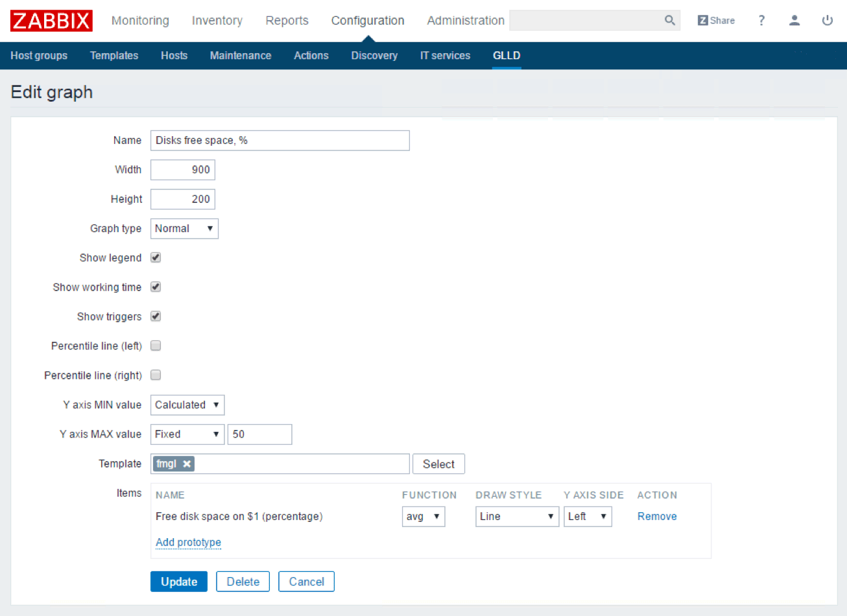Viewport: 847px width, 616px height.
Task: Go to Templates submenu
Action: (114, 56)
